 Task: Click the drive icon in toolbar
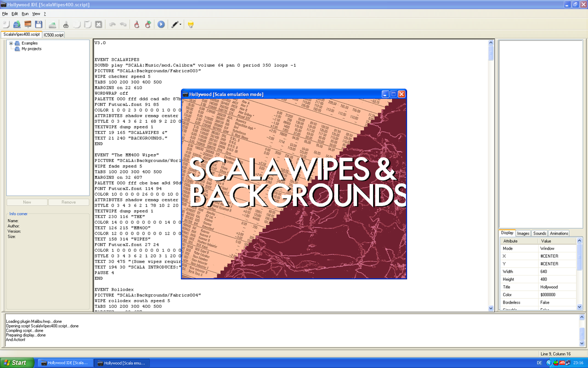tap(53, 24)
